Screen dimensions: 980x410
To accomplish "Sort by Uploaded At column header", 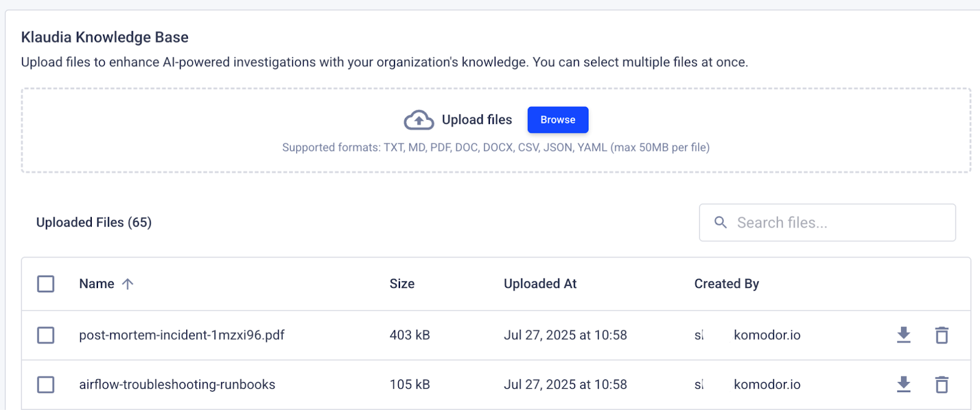I will 540,284.
